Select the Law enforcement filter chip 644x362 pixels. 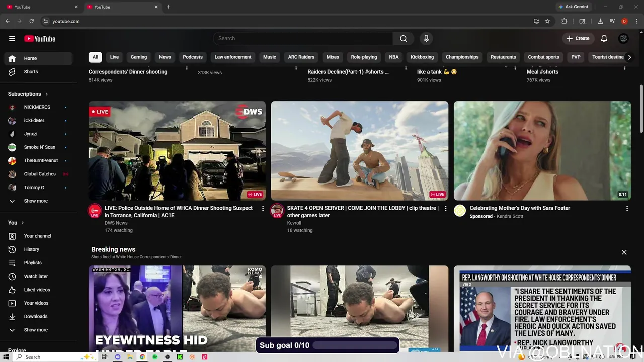(233, 57)
